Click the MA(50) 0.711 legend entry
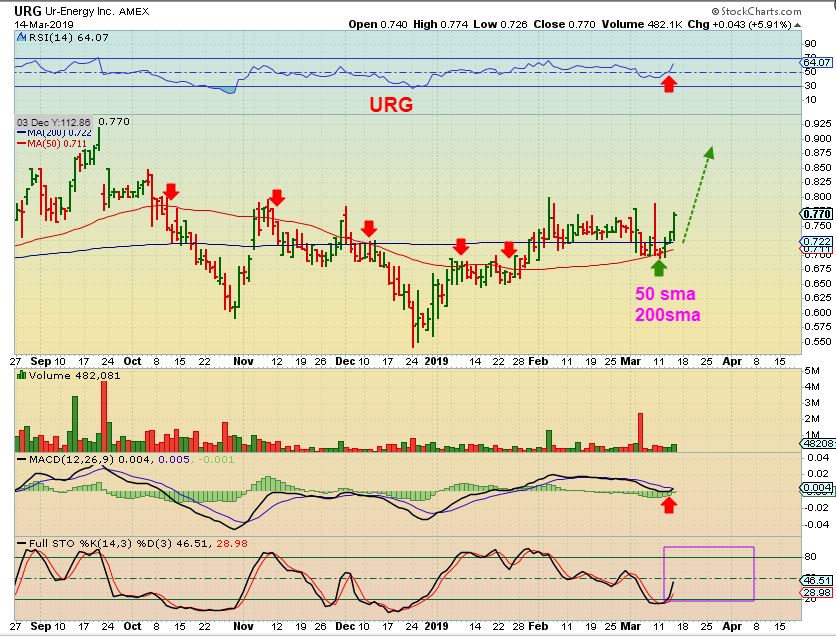The image size is (836, 636). click(x=52, y=143)
